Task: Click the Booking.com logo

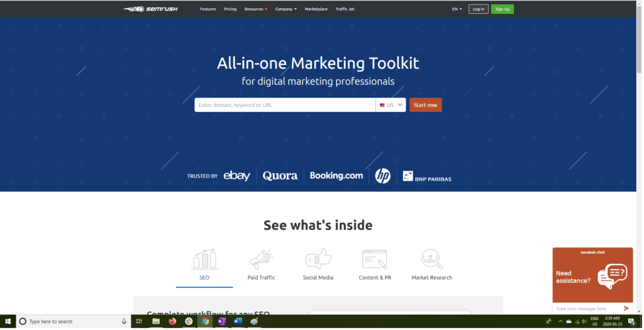Action: (337, 176)
